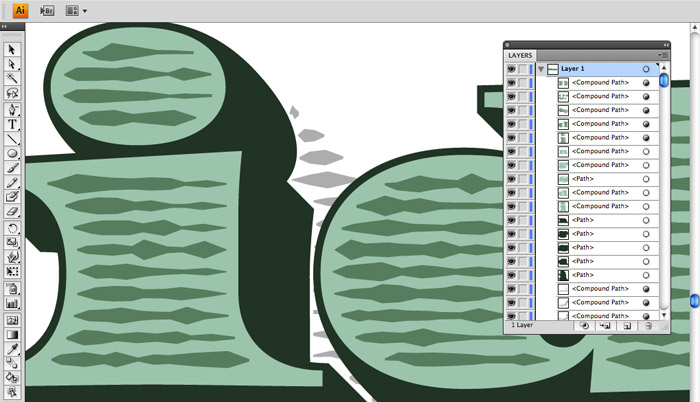Open the Layers panel options menu
This screenshot has width=700, height=402.
[x=663, y=55]
